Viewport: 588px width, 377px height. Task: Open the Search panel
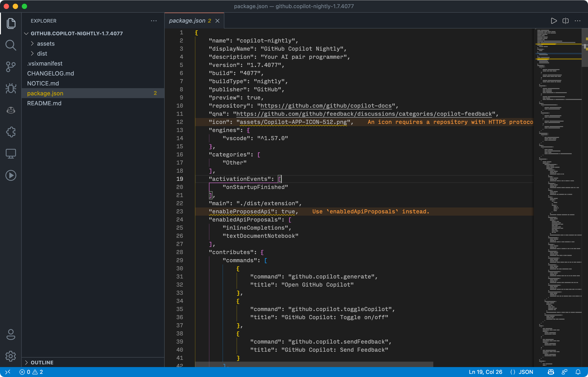(11, 45)
